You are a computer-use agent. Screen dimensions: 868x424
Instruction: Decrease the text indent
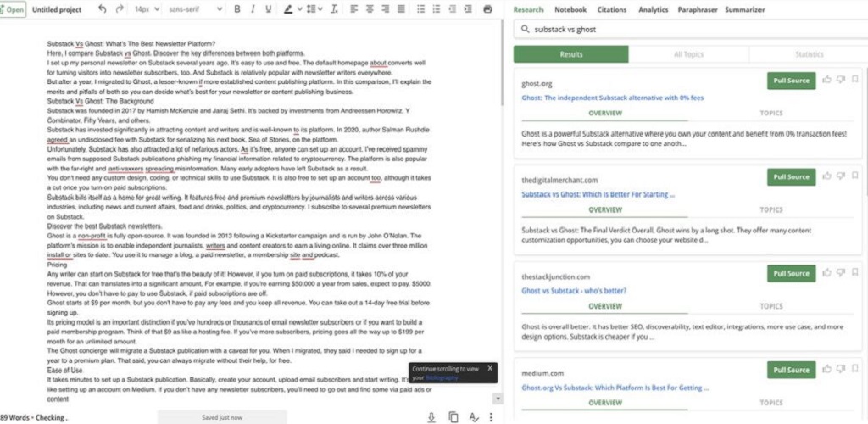pyautogui.click(x=453, y=9)
